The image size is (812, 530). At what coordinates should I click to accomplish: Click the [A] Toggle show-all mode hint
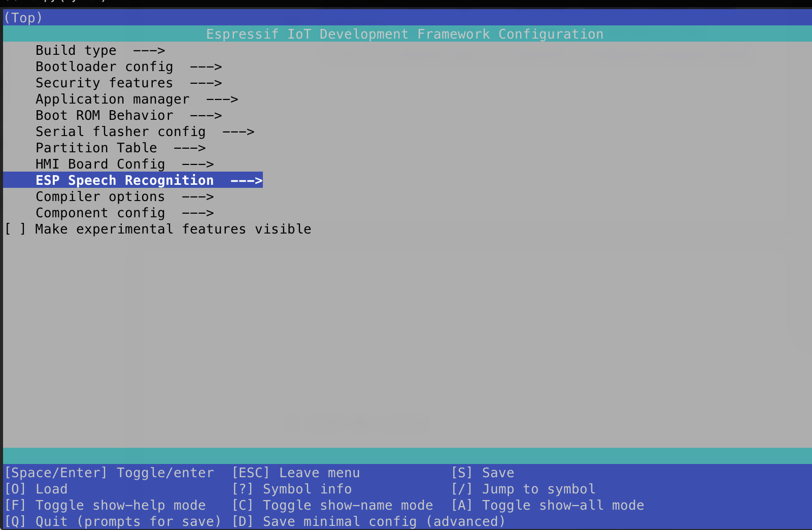(x=548, y=506)
